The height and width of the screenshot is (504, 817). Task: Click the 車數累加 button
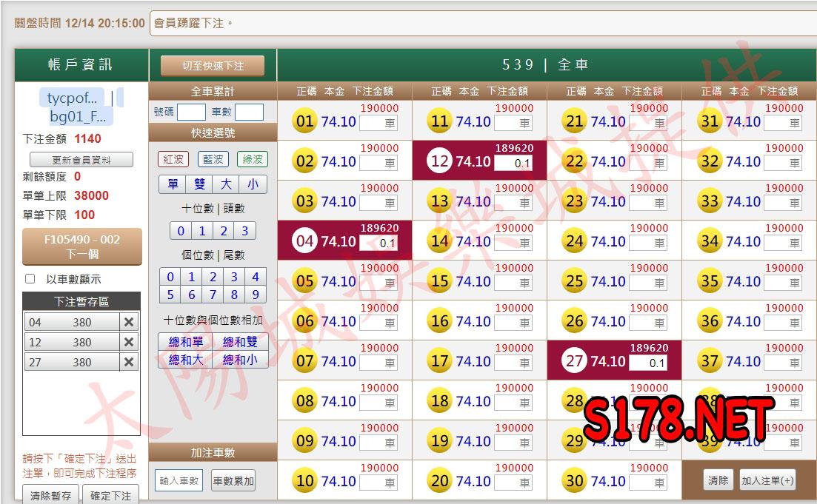(233, 480)
